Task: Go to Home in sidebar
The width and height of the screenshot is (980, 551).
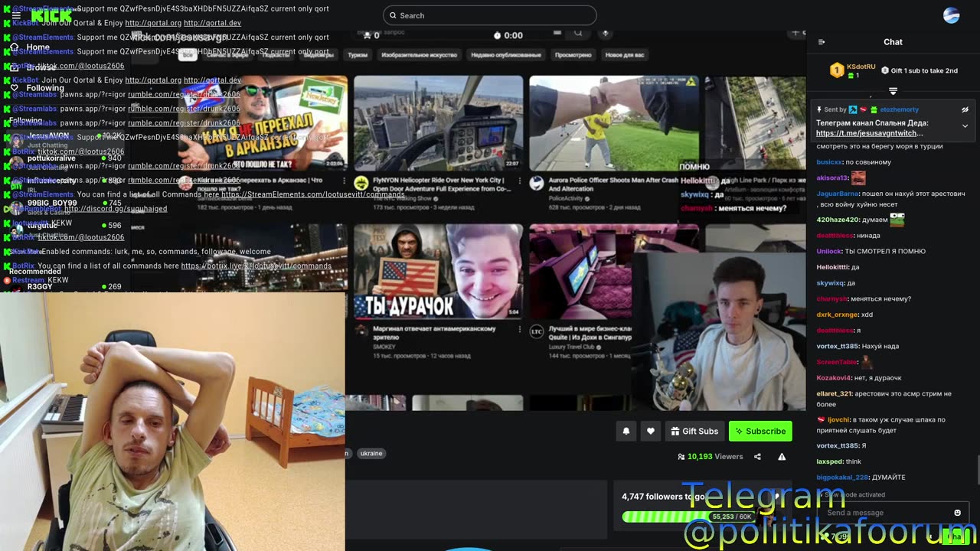Action: click(38, 47)
